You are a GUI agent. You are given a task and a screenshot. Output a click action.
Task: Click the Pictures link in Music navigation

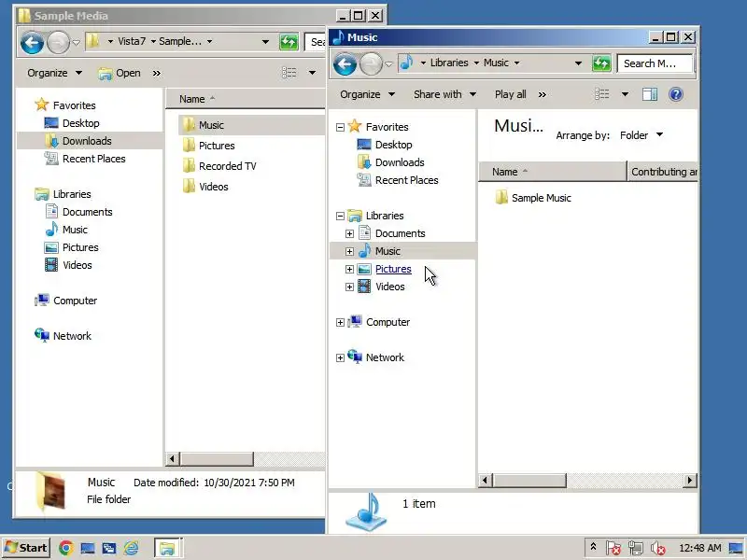(x=393, y=269)
